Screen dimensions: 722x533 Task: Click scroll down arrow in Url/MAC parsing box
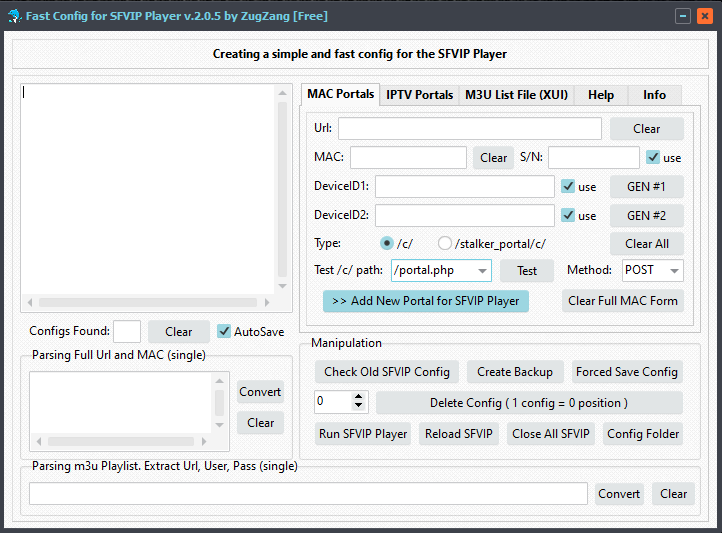[220, 425]
